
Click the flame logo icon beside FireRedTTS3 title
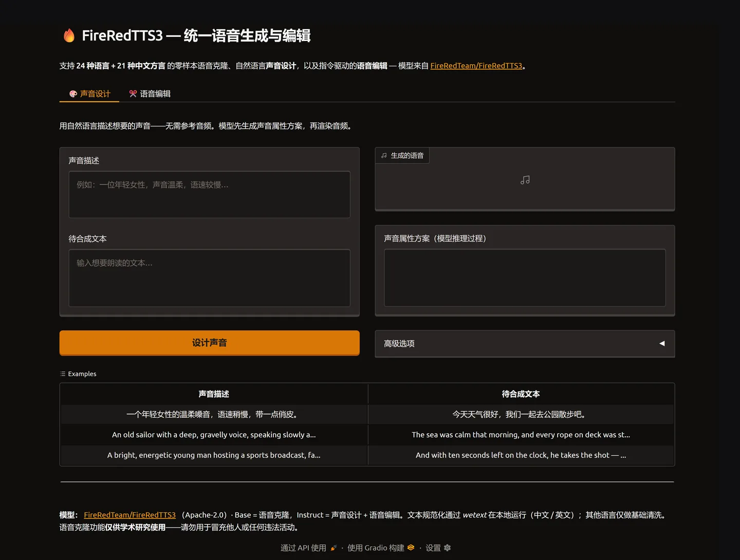pyautogui.click(x=69, y=35)
